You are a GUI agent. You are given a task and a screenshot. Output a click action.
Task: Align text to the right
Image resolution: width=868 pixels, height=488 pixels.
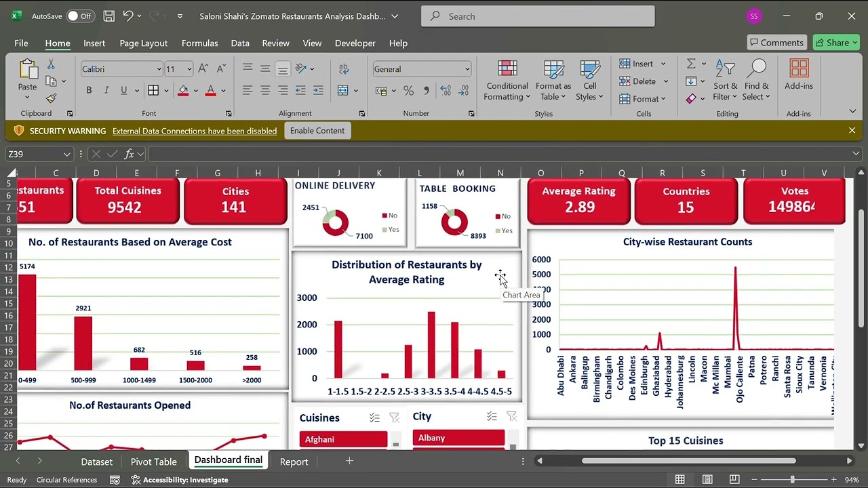click(x=283, y=90)
